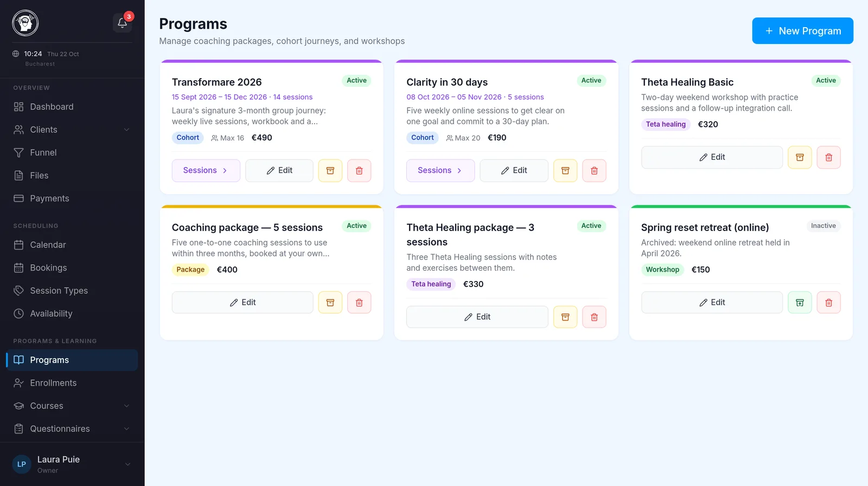The height and width of the screenshot is (486, 868).
Task: Archive the Coaching package — 5 sessions program
Action: tap(330, 303)
